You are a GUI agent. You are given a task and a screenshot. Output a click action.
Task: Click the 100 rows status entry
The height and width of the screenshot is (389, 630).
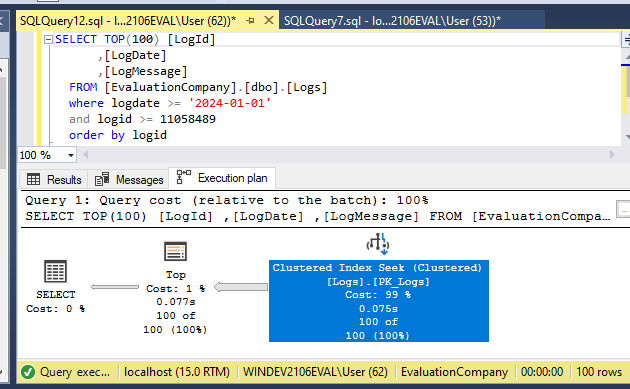[x=599, y=372]
